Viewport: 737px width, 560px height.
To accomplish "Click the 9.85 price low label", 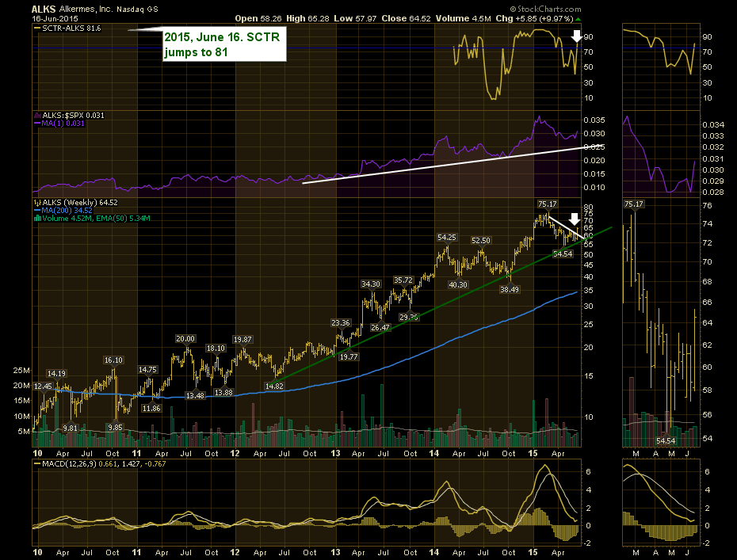I will point(115,427).
